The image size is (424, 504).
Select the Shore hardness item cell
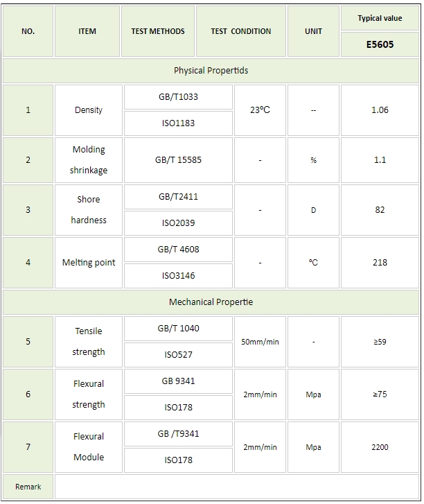[88, 210]
